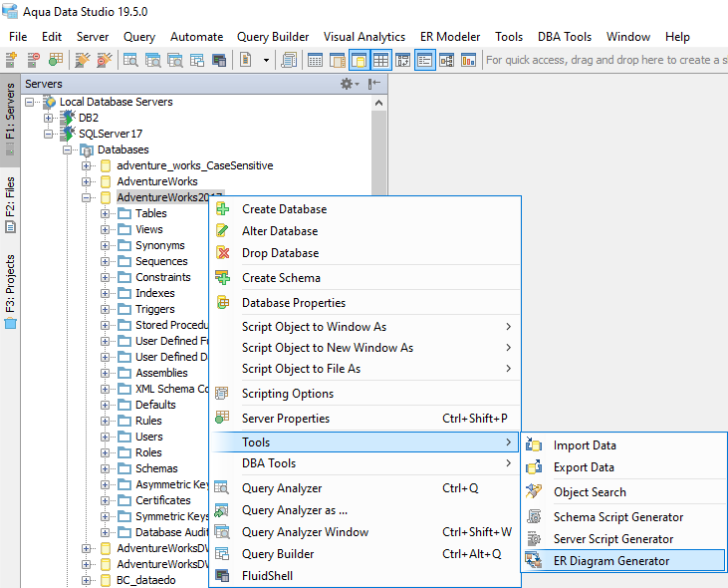728x588 pixels.
Task: Open the new-file toolbar dropdown arrow
Action: [x=266, y=61]
